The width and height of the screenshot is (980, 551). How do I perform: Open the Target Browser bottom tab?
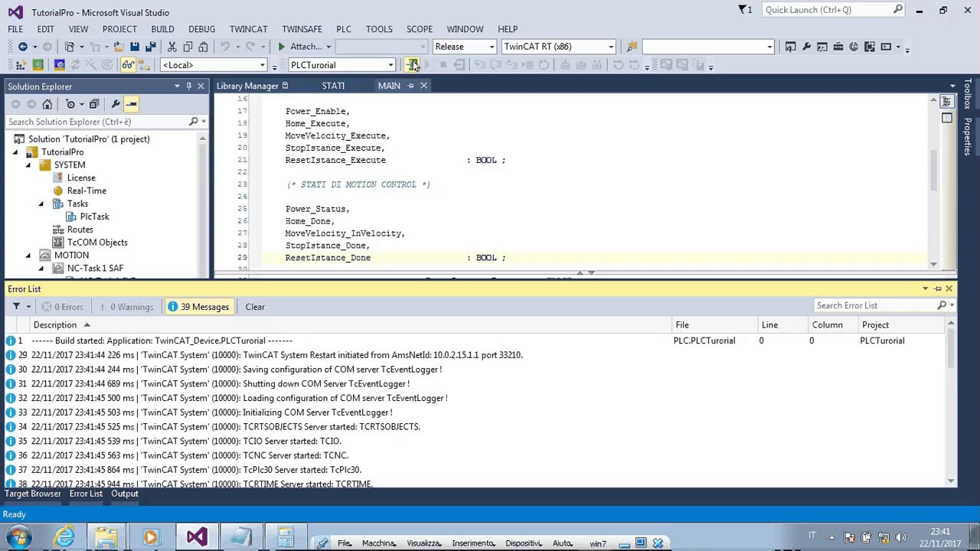click(x=33, y=494)
